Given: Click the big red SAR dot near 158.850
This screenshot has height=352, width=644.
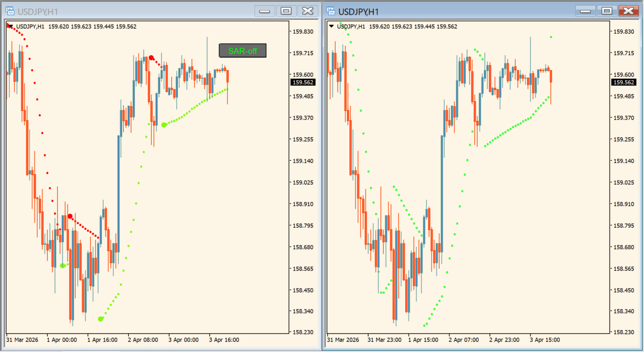Looking at the screenshot, I should 69,216.
